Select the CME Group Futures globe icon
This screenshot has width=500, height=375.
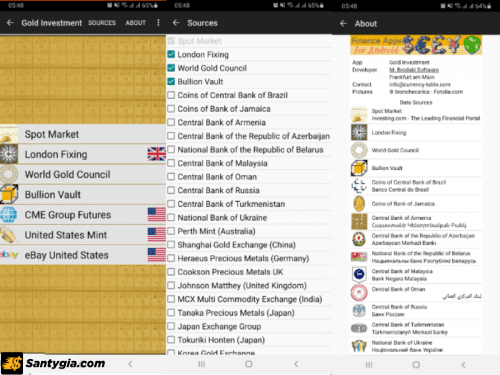click(9, 215)
